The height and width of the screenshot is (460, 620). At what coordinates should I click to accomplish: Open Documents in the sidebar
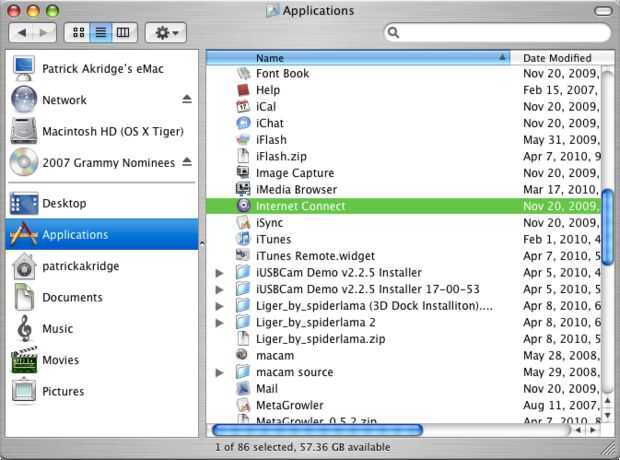pyautogui.click(x=102, y=297)
